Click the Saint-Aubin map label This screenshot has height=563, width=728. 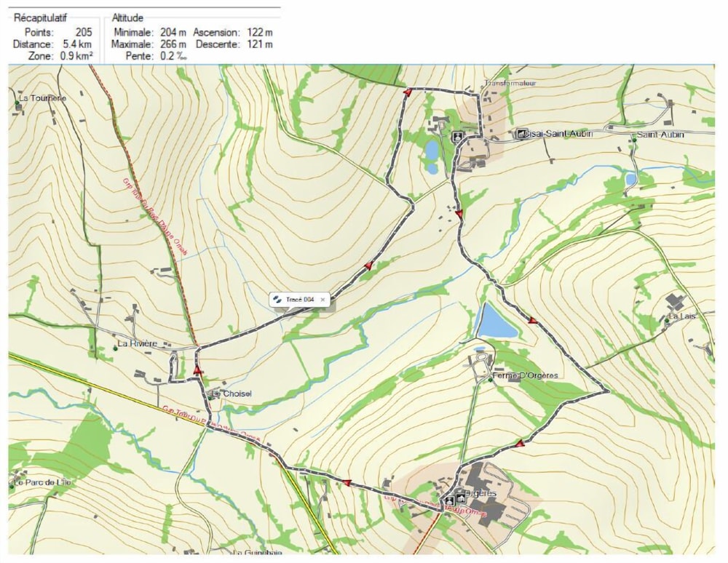[660, 135]
